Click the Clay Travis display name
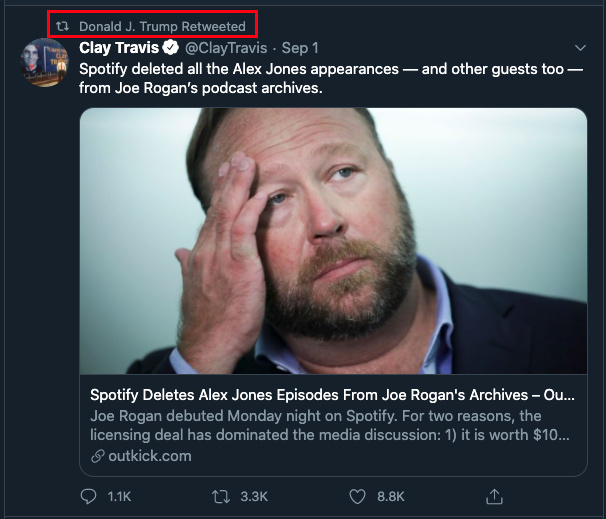This screenshot has width=606, height=519. (120, 48)
